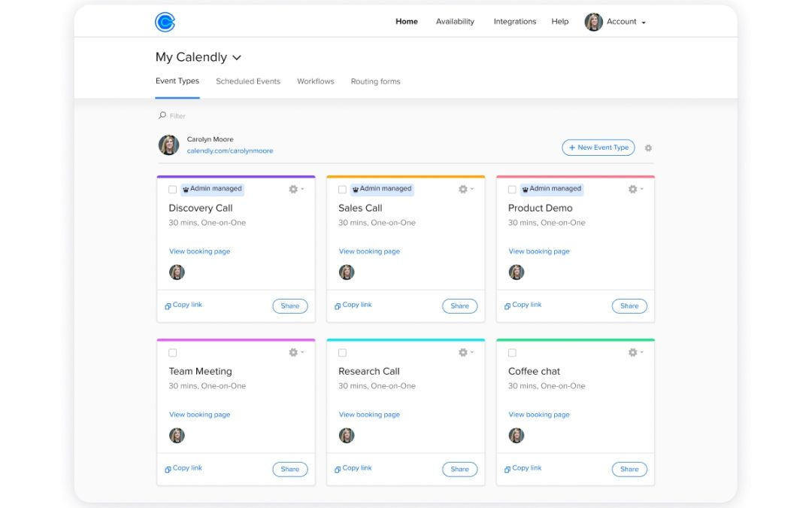View booking page for Team Meeting
812x508 pixels.
[199, 415]
